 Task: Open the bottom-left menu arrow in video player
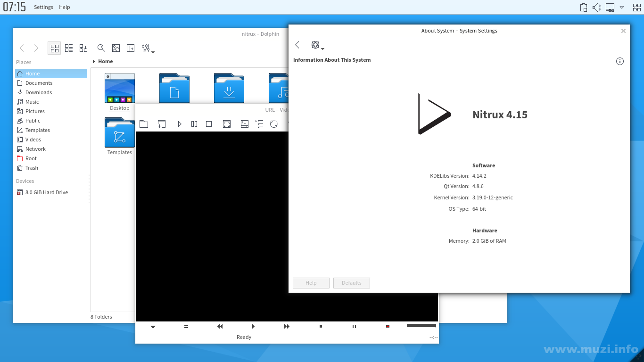[x=153, y=327]
